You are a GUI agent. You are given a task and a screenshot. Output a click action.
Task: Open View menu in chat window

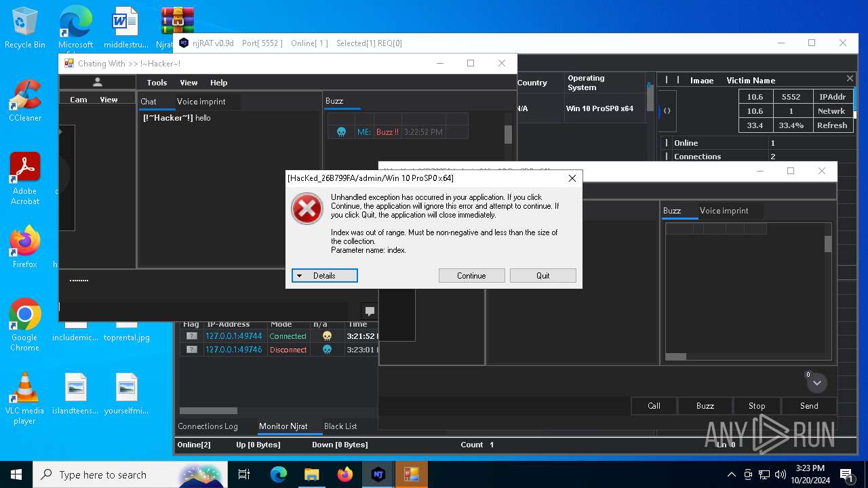coord(189,83)
